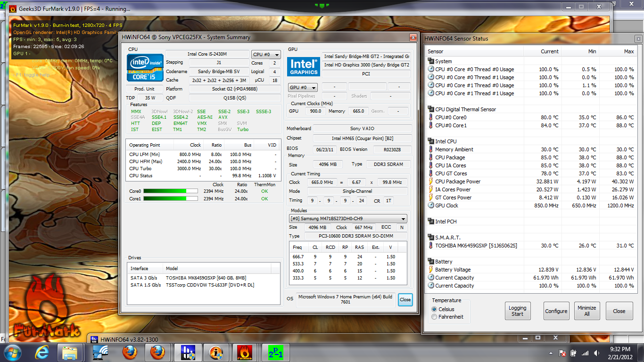Open Prime95 from the taskbar

click(x=275, y=353)
